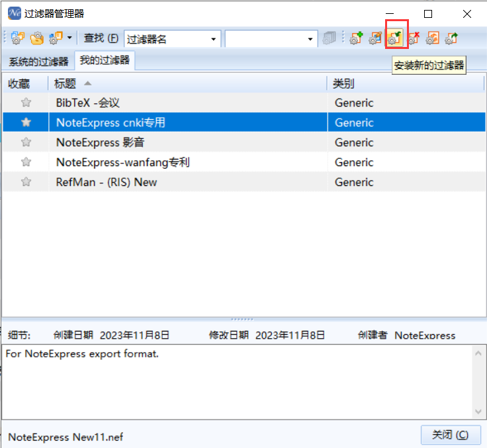Click the description box scroll up arrow
Screen dimensions: 487x448
pyautogui.click(x=478, y=353)
